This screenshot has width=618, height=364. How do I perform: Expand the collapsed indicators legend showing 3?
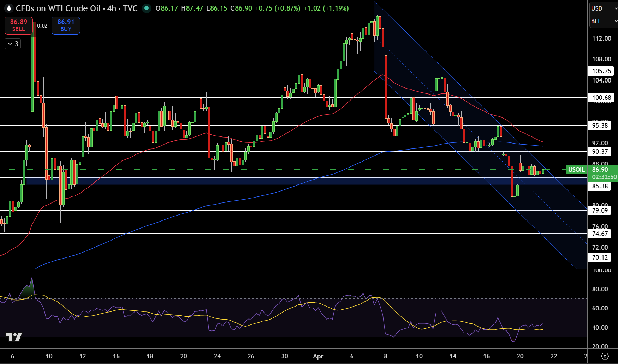click(x=13, y=44)
